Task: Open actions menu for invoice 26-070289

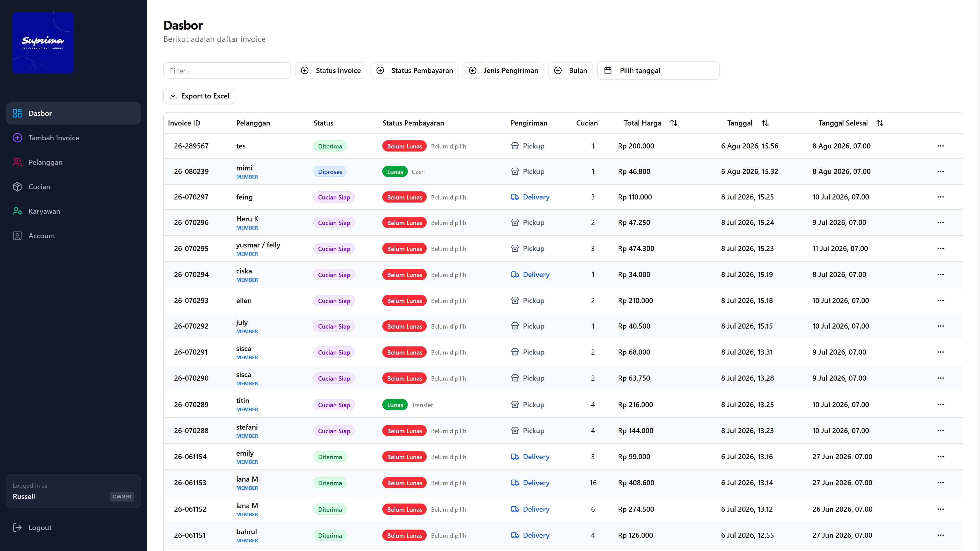Action: [x=940, y=405]
